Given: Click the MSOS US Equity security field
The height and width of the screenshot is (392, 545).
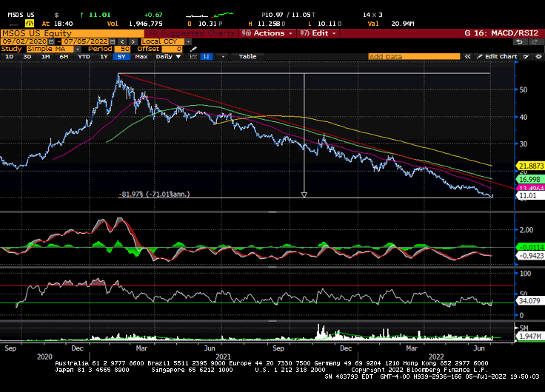Looking at the screenshot, I should point(72,33).
